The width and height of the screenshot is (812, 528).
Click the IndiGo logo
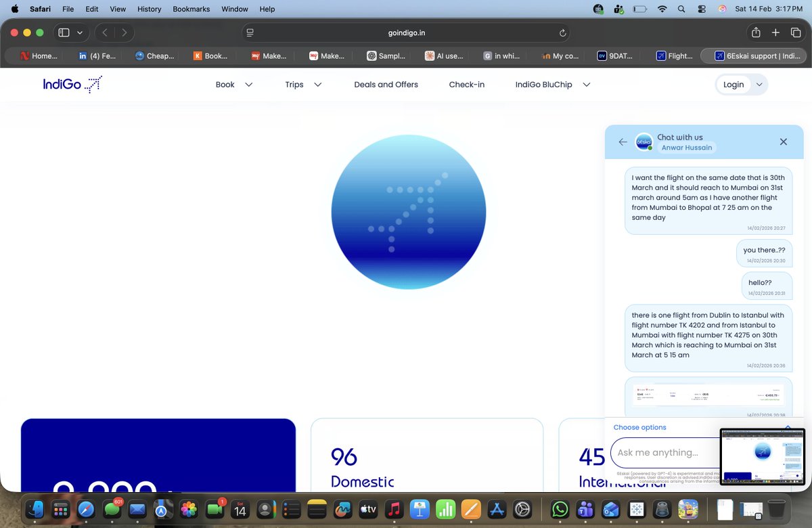coord(72,83)
